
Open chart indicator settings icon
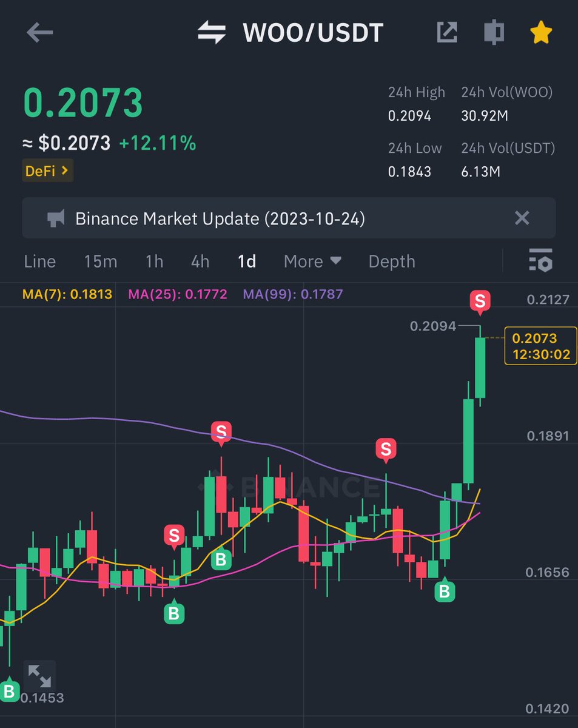[540, 260]
